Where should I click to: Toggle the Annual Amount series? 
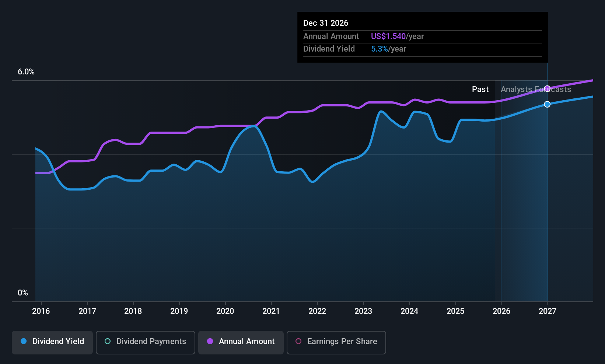[x=241, y=342]
